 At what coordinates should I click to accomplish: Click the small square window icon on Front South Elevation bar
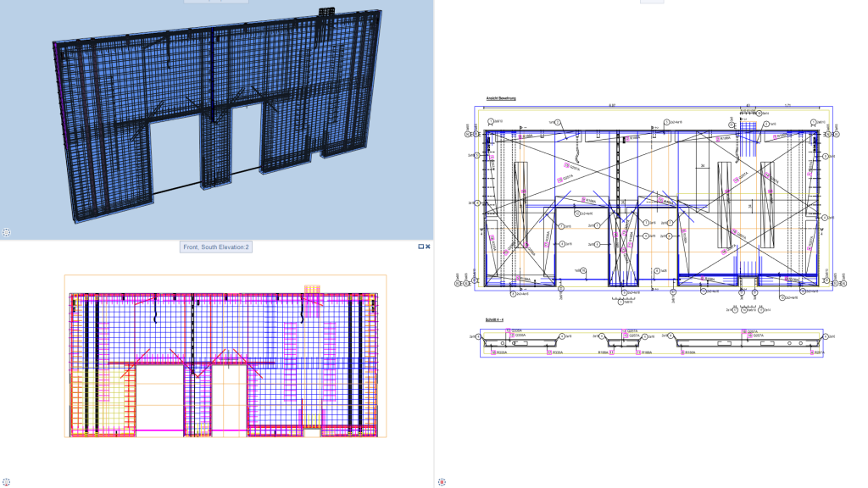click(419, 247)
